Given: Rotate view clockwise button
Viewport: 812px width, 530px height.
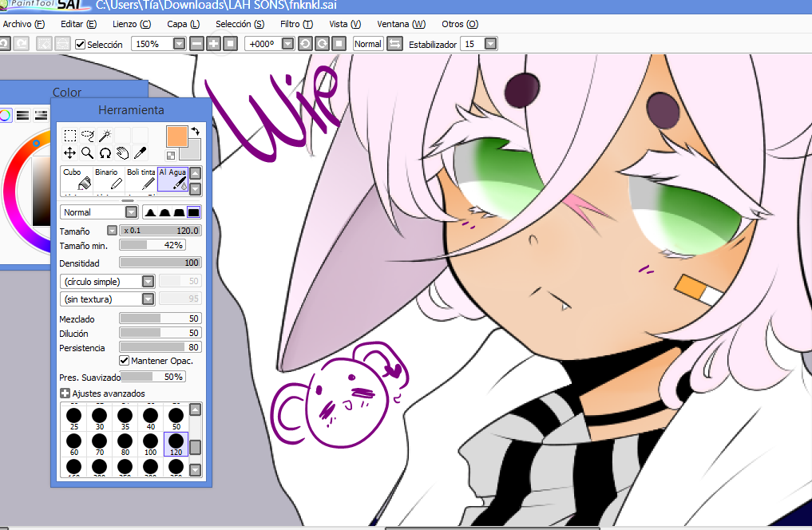Looking at the screenshot, I should click(x=322, y=44).
